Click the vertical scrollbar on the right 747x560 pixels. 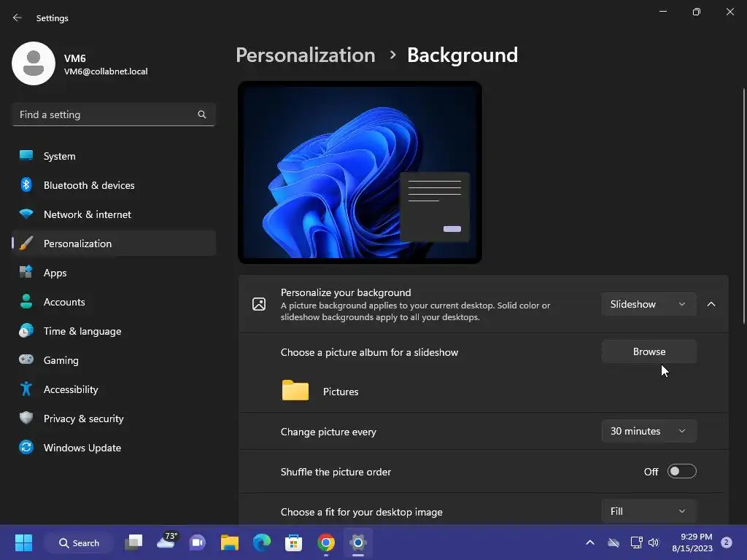click(743, 206)
